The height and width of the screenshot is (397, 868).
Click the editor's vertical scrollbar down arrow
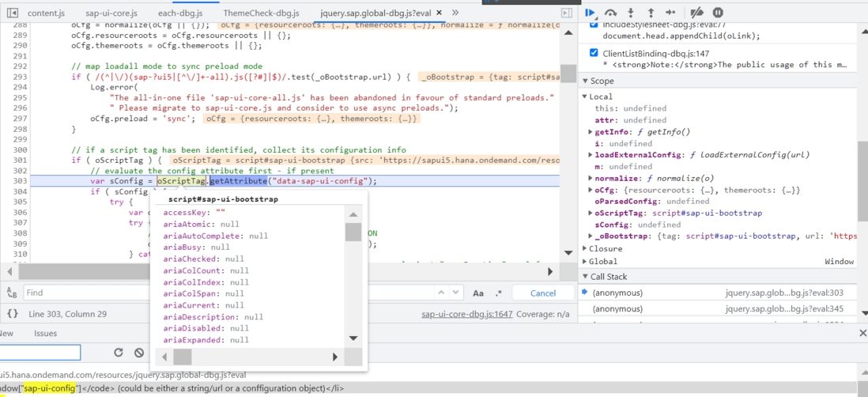pyautogui.click(x=568, y=253)
